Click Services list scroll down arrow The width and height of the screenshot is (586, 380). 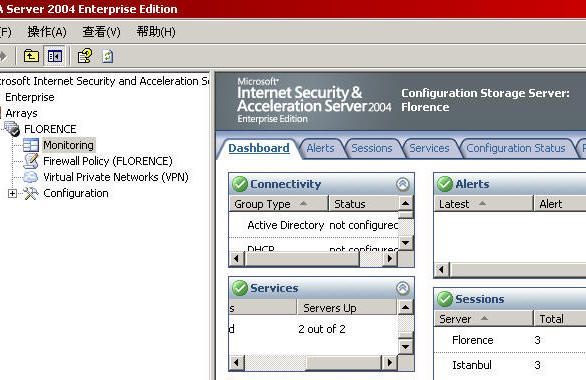pyautogui.click(x=405, y=346)
